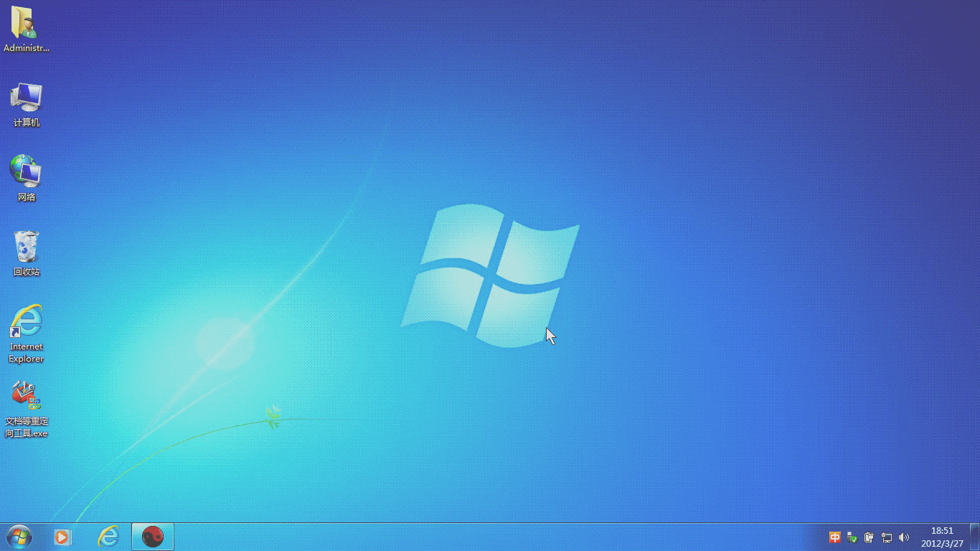Screen dimensions: 980x551
Task: Select the Administrator folder on the desktop
Action: [27, 24]
